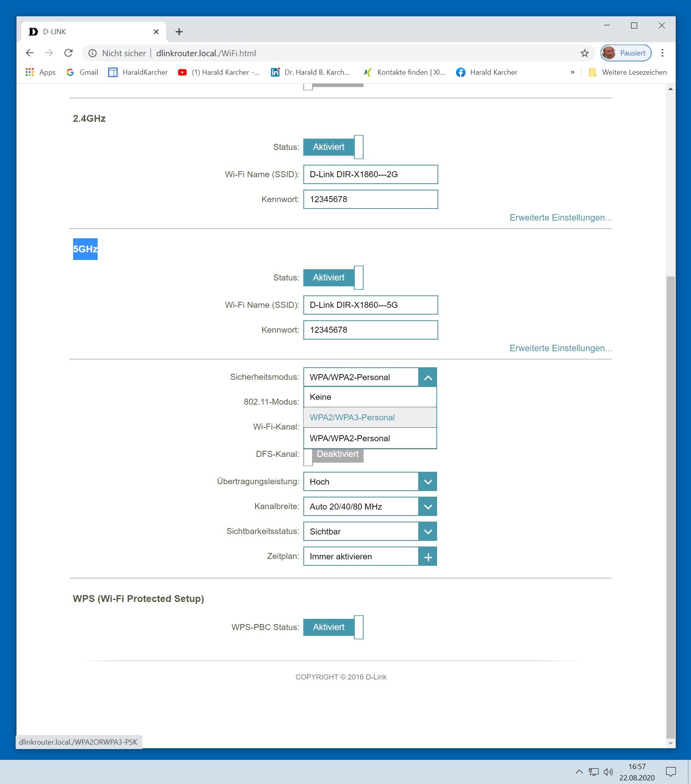Edit the 2.4GHz Kennwort field
The width and height of the screenshot is (691, 784).
click(x=370, y=199)
